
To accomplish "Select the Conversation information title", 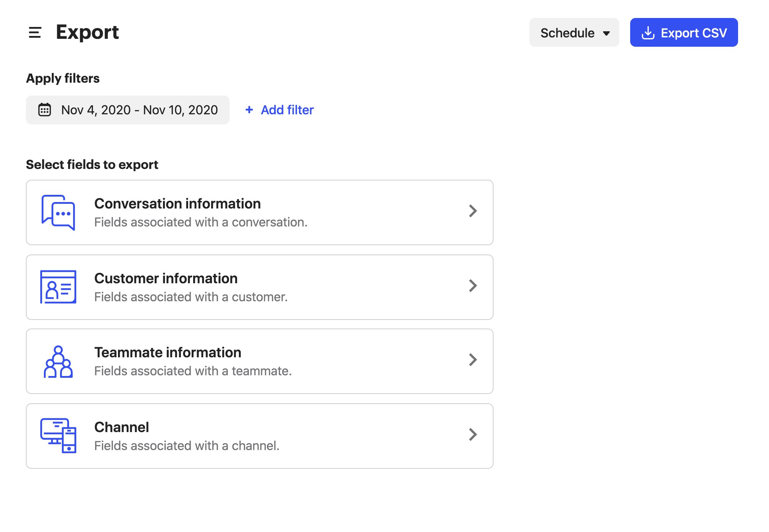I will point(177,204).
